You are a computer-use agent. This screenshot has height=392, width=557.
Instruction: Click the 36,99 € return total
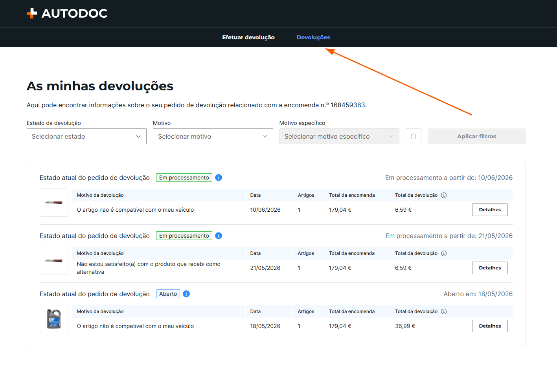pos(405,326)
